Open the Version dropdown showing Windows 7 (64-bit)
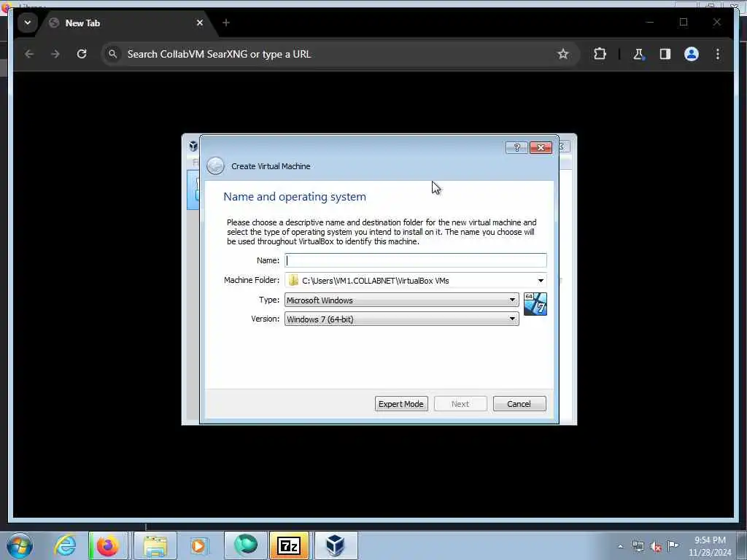The height and width of the screenshot is (560, 747). (402, 319)
